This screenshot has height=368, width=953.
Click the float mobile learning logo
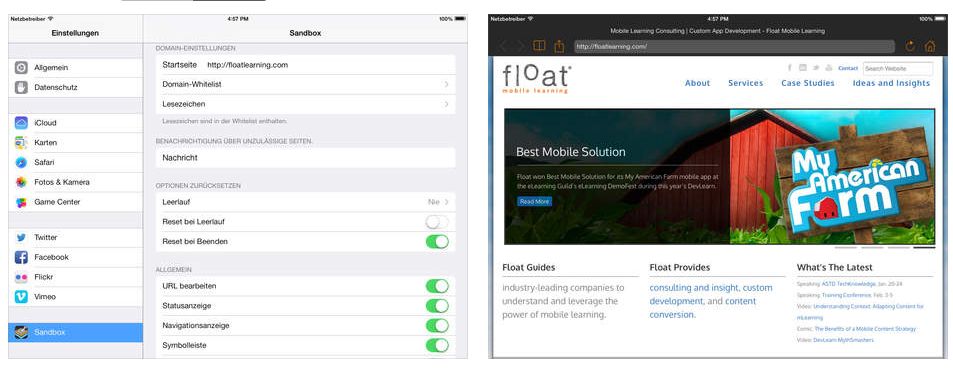(536, 79)
